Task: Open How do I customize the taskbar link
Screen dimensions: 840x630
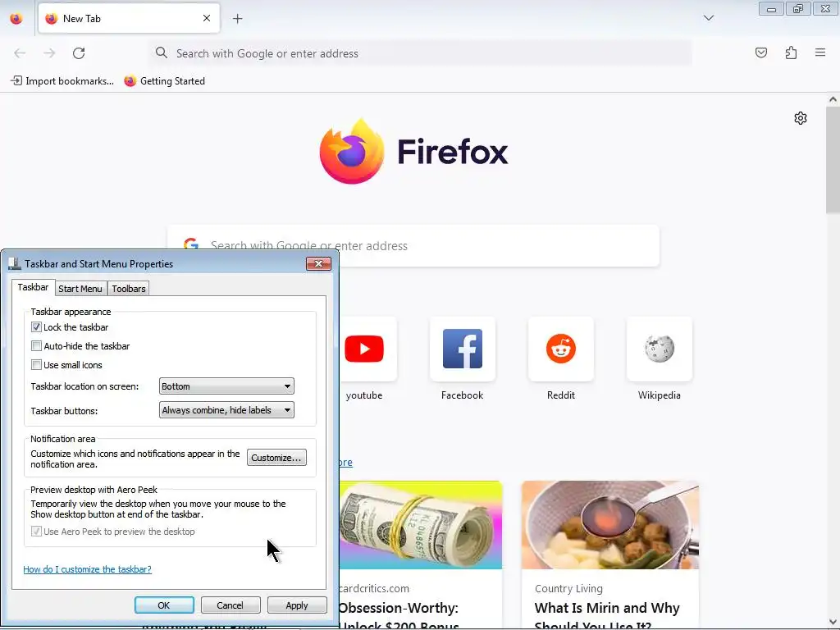Action: point(87,569)
